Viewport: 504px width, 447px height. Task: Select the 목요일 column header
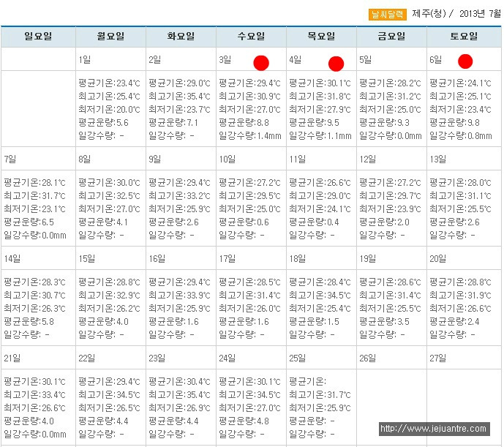(321, 37)
